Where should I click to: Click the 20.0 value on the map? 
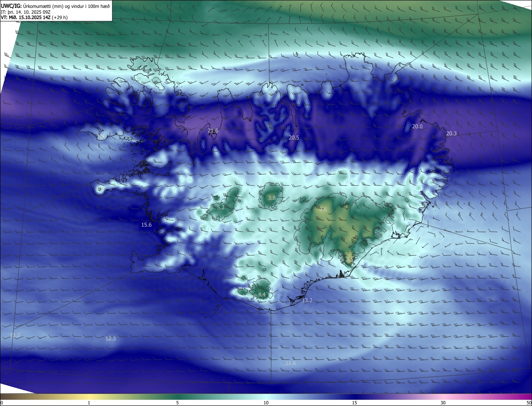417,127
